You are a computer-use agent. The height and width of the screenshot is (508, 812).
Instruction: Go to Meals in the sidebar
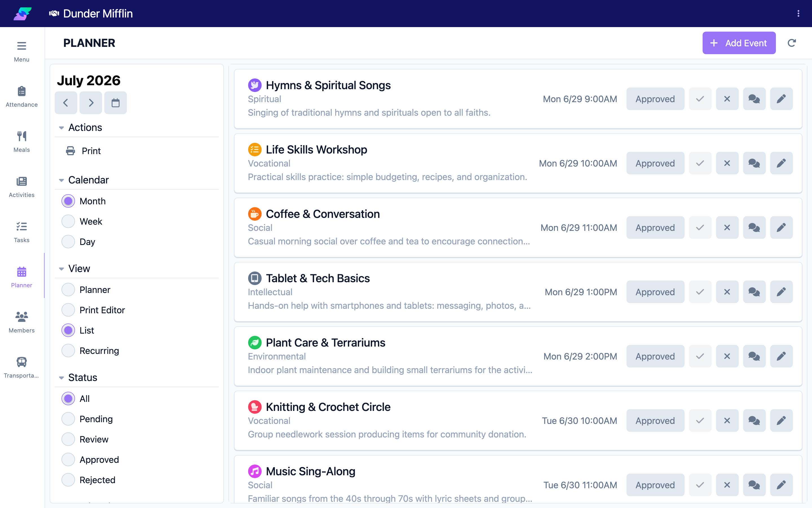(21, 142)
